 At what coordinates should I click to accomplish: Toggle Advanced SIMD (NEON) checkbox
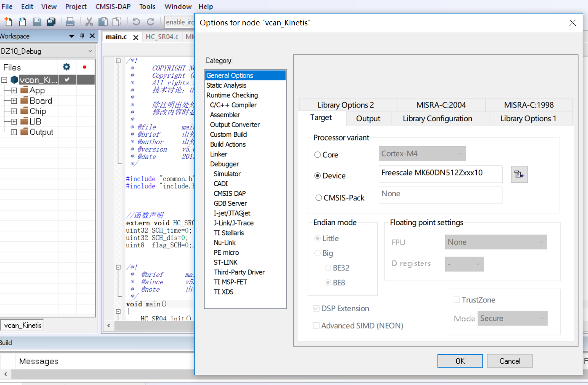pos(316,326)
